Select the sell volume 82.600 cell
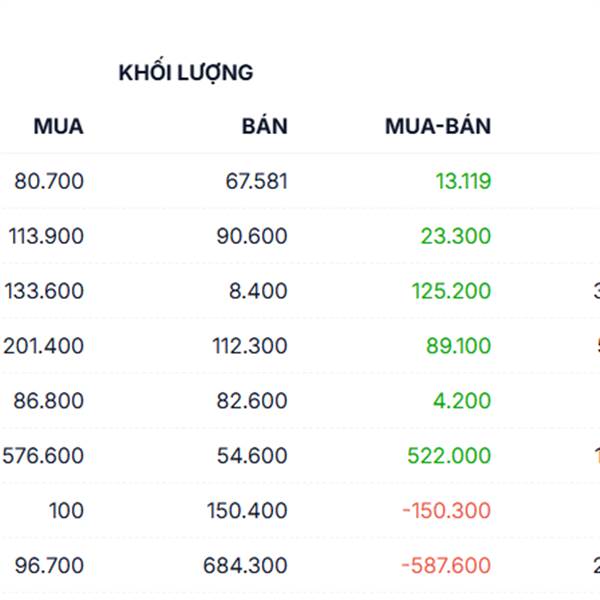Viewport: 600px width, 600px height. coord(252,401)
